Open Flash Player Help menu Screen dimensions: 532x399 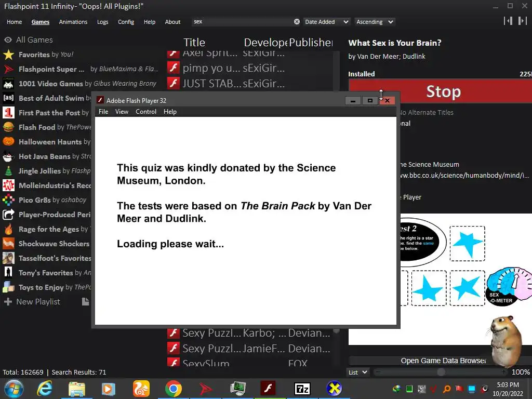[170, 112]
